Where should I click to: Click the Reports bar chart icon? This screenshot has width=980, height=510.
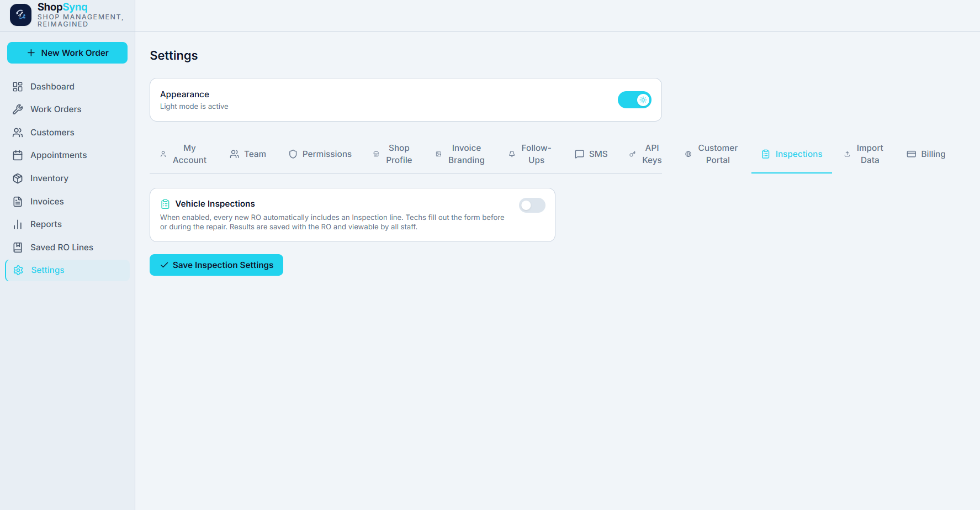[x=18, y=224]
